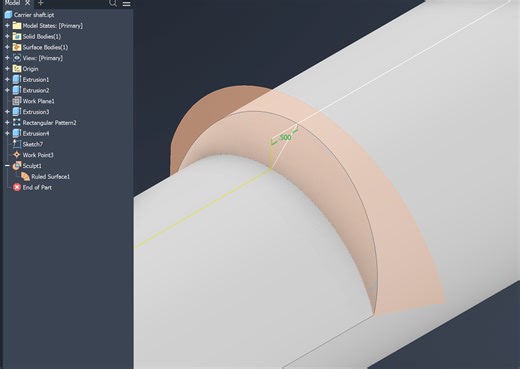Click the Extrusion1 feature icon
The height and width of the screenshot is (369, 520).
point(17,79)
